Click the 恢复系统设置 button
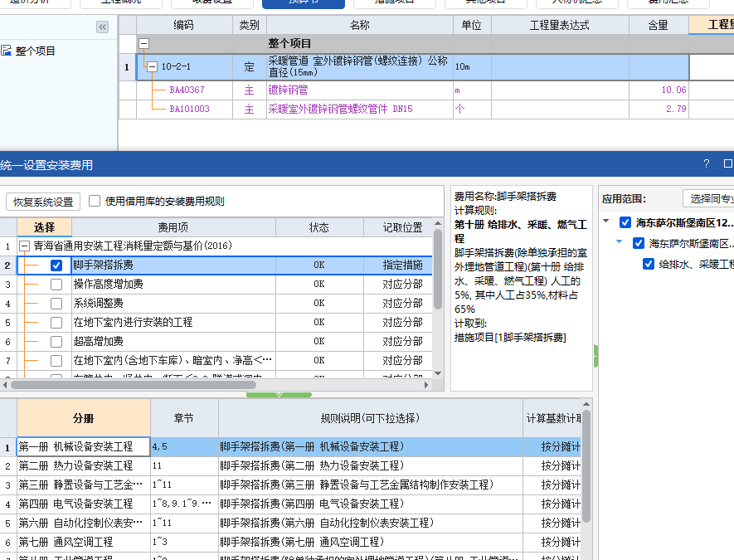Screen dimensions: 734x560 [41, 202]
